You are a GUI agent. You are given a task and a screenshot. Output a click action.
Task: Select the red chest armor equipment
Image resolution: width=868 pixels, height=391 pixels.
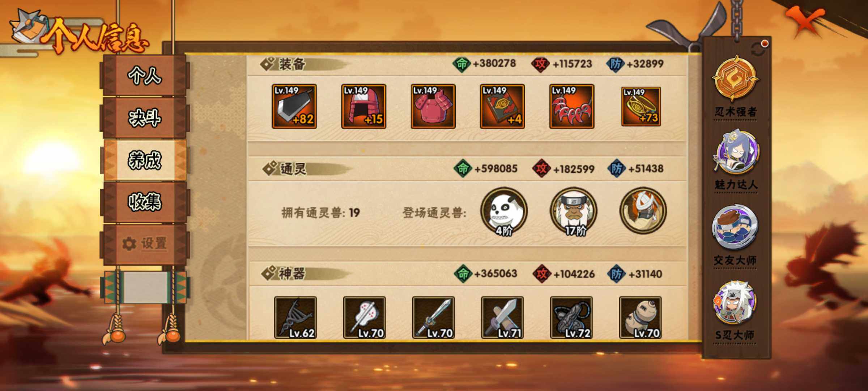pos(433,106)
